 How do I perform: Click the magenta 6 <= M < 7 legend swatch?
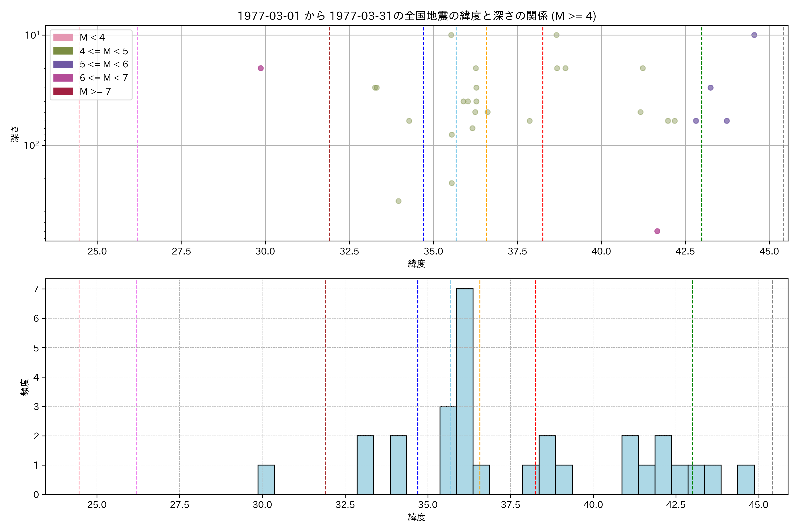pyautogui.click(x=63, y=78)
